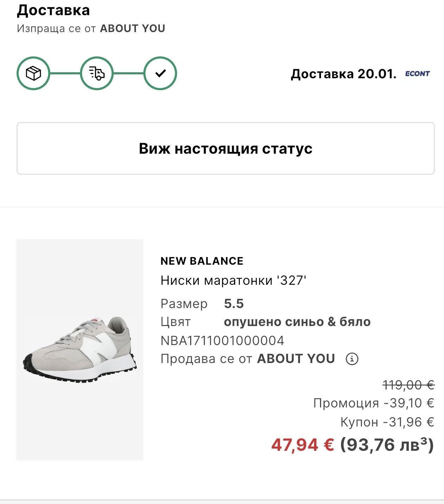This screenshot has width=444, height=504.
Task: Click the crossed-out price 119,00 €
Action: pos(408,385)
